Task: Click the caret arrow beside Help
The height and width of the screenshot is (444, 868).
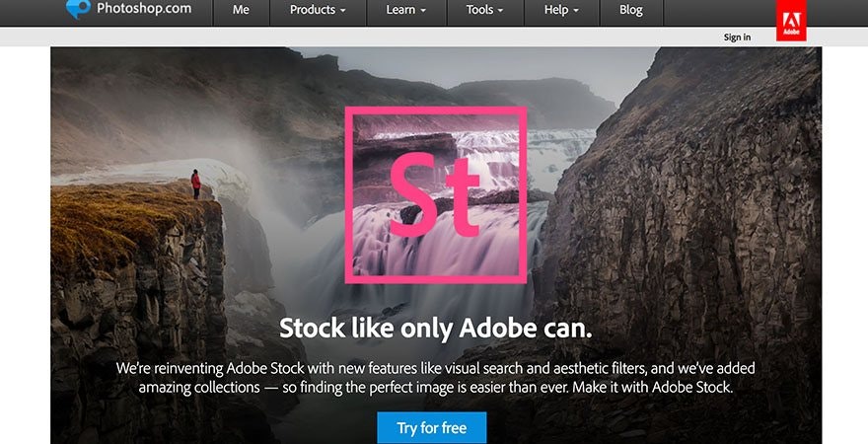Action: [576, 11]
